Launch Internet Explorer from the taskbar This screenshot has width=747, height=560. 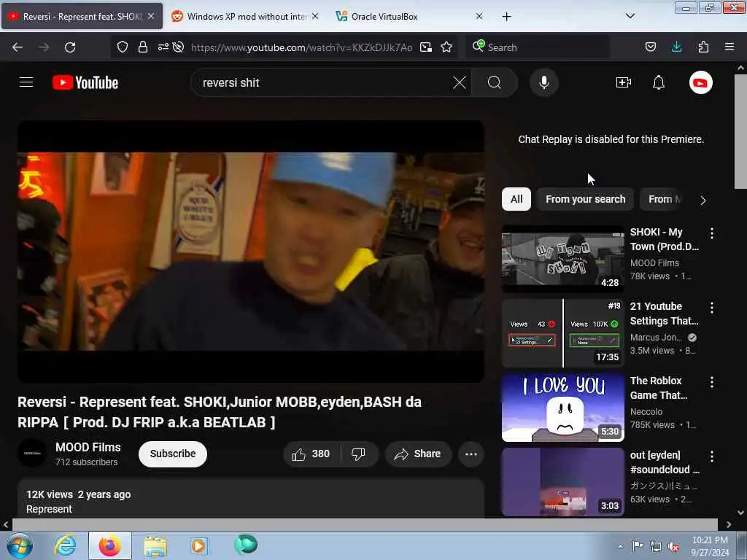[x=65, y=545]
